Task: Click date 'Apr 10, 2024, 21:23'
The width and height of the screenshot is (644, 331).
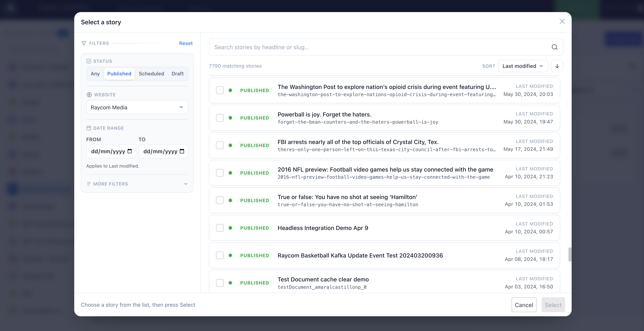Action: (529, 177)
